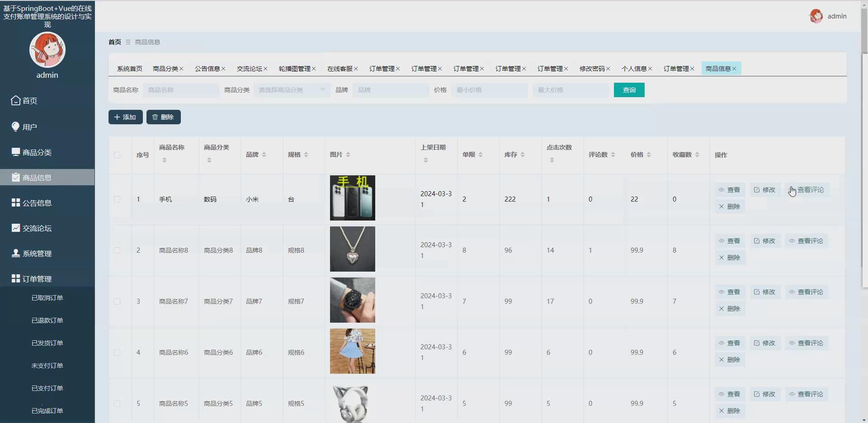868x423 pixels.
Task: Click the lightbulb icon beside 用户
Action: tap(16, 127)
